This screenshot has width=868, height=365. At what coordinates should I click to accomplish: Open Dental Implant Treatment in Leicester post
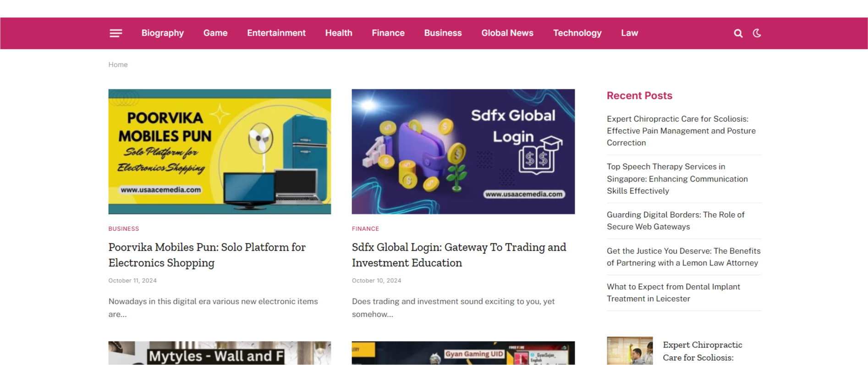click(x=673, y=293)
